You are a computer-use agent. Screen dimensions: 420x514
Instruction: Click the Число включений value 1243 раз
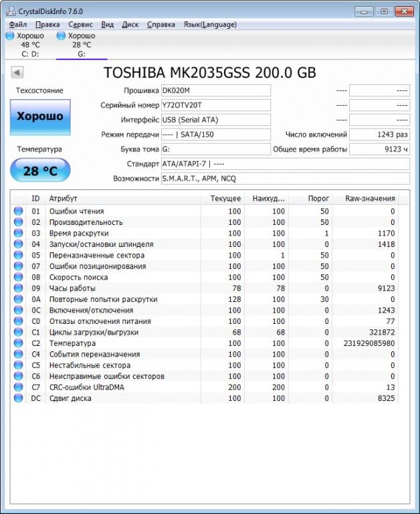[x=379, y=135]
